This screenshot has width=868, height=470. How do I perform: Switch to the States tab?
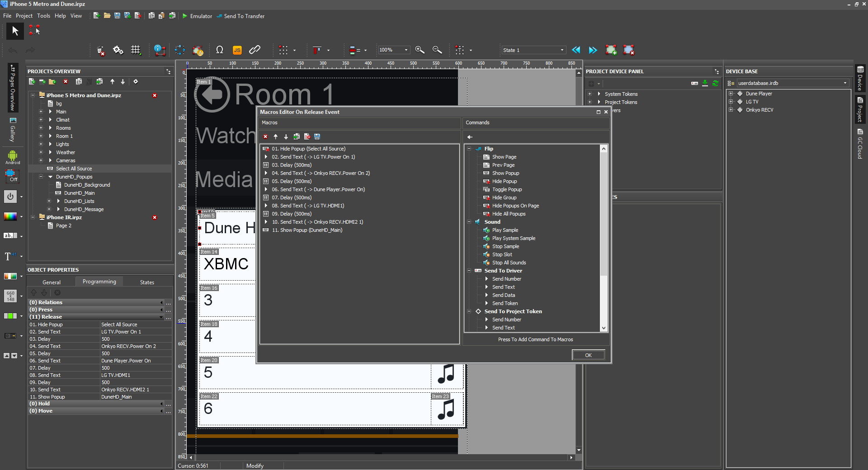(147, 282)
